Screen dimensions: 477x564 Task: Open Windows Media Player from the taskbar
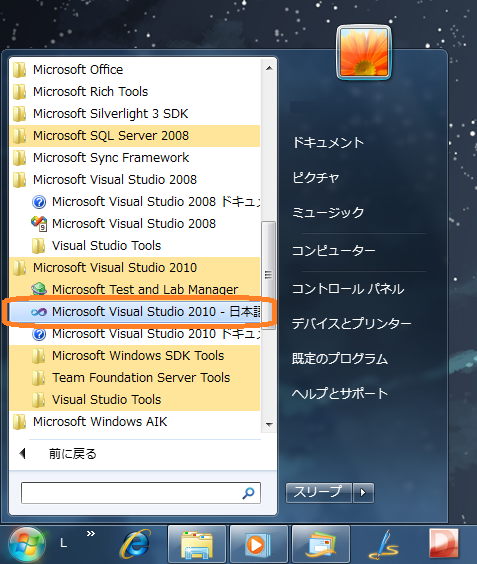(259, 544)
